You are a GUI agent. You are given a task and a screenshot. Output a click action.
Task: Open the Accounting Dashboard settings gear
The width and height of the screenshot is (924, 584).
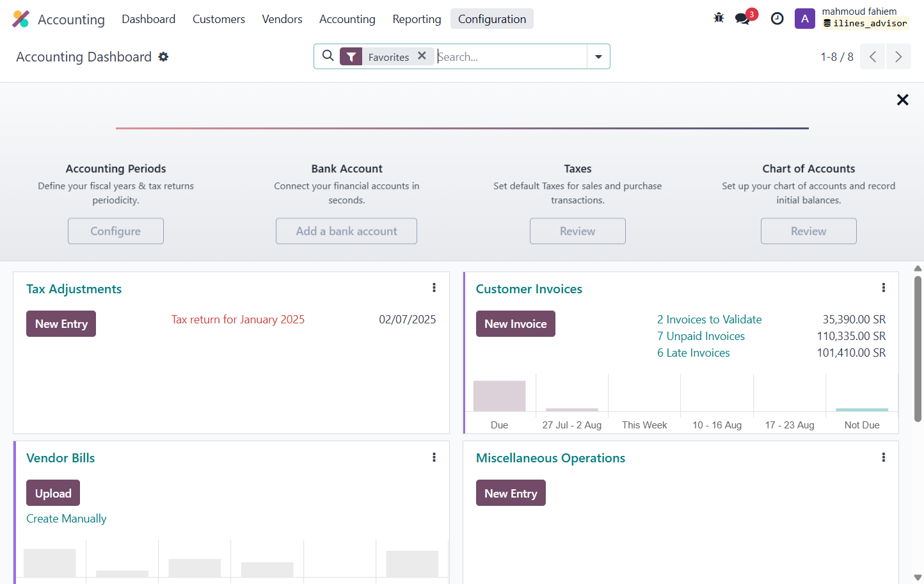click(163, 57)
